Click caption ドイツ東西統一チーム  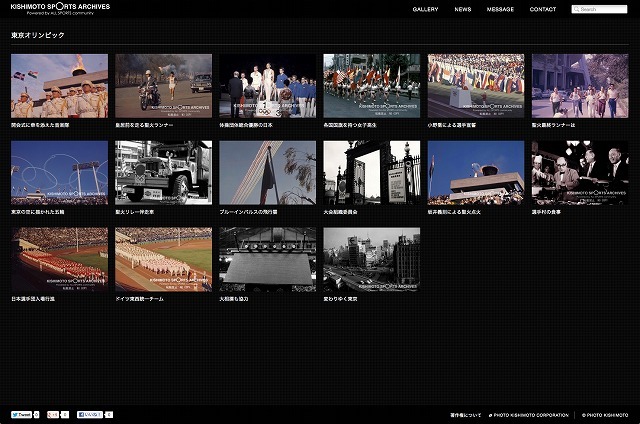click(x=139, y=299)
